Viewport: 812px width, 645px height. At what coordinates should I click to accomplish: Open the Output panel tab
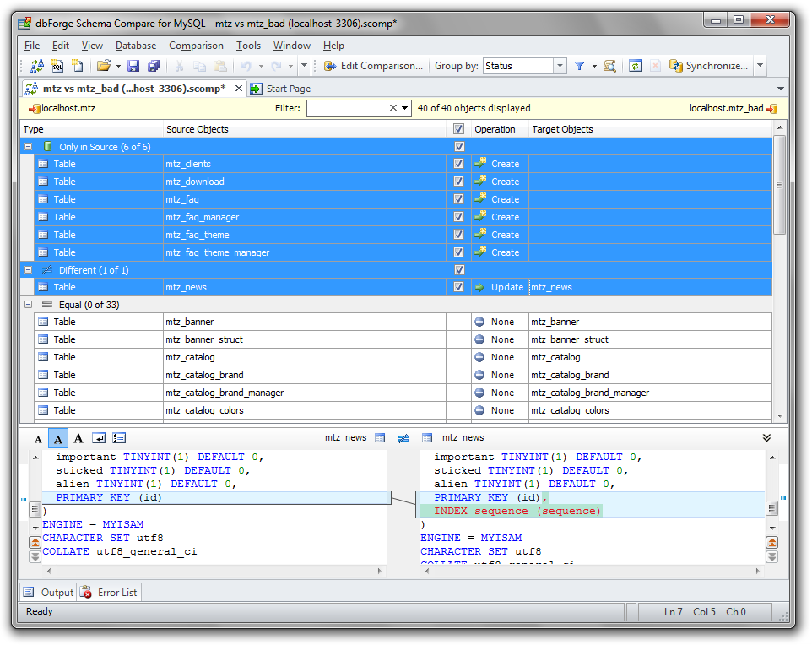tap(49, 593)
